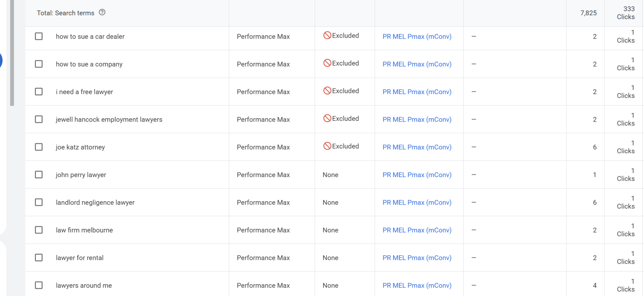This screenshot has height=296, width=644.
Task: Click search term text 'how to sue a car dealer'
Action: coord(90,36)
